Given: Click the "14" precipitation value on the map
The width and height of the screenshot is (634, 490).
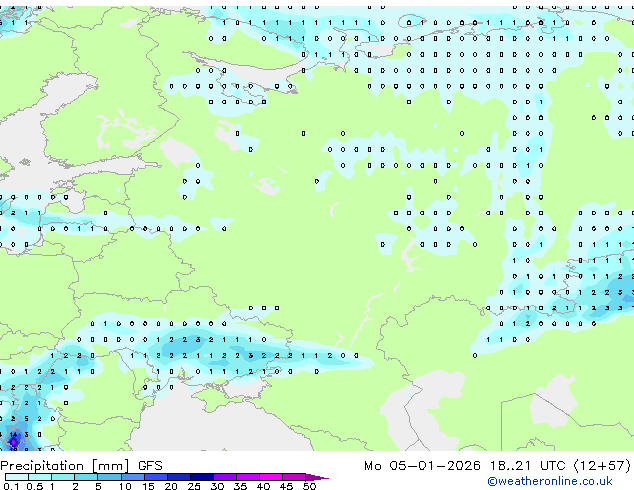Looking at the screenshot, I should [x=14, y=435].
